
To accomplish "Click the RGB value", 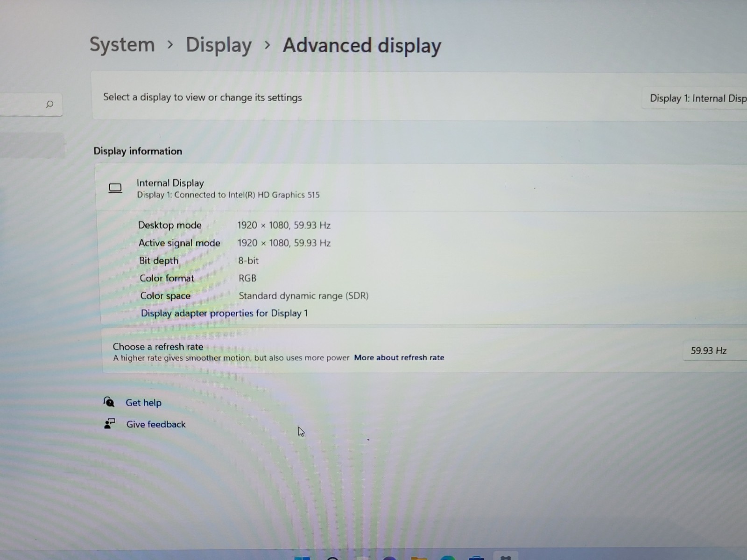I will (x=247, y=278).
